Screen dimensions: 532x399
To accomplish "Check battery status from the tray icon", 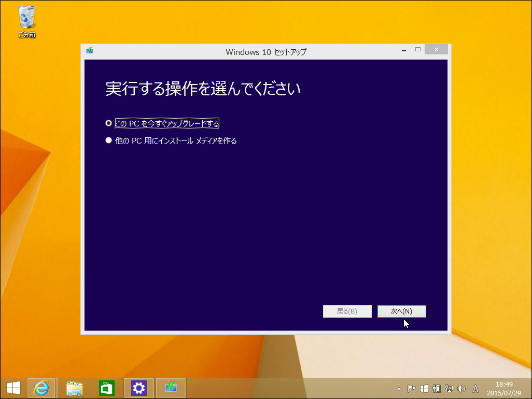I will click(436, 389).
